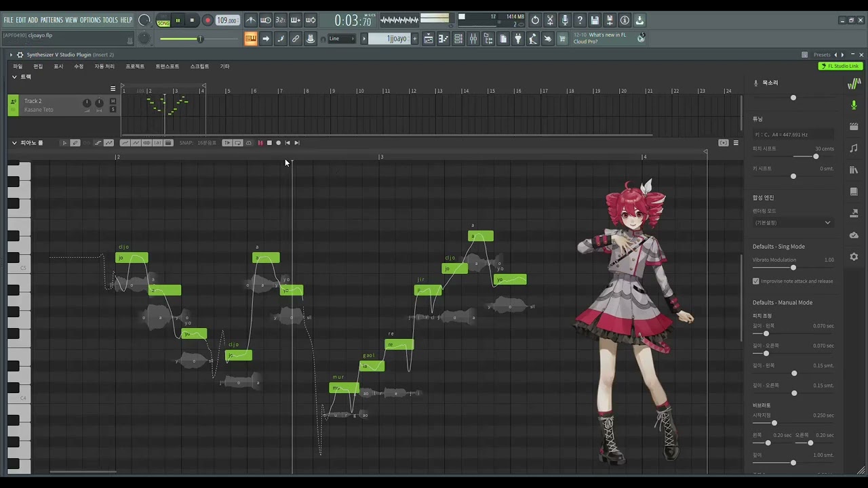Open the Presets list
This screenshot has height=488, width=868.
pyautogui.click(x=822, y=55)
